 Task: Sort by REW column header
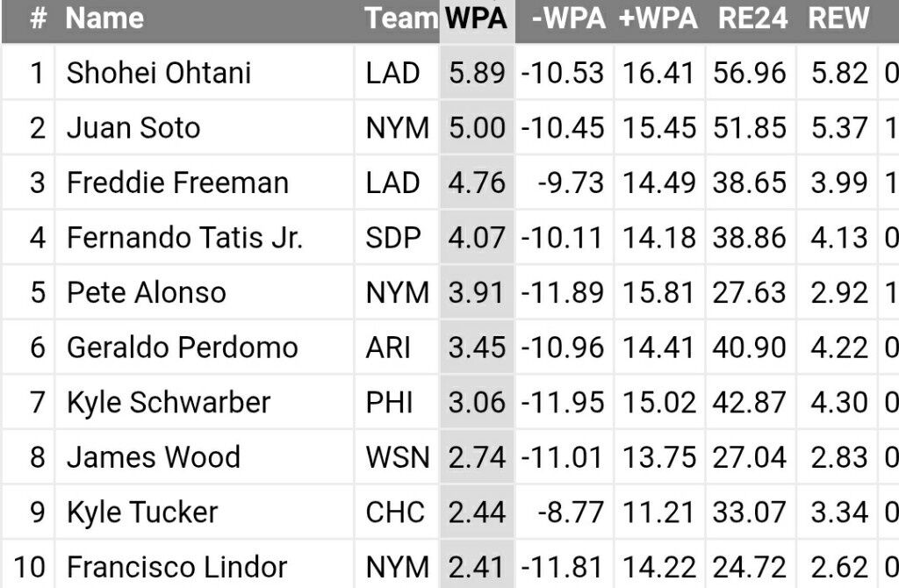click(838, 18)
